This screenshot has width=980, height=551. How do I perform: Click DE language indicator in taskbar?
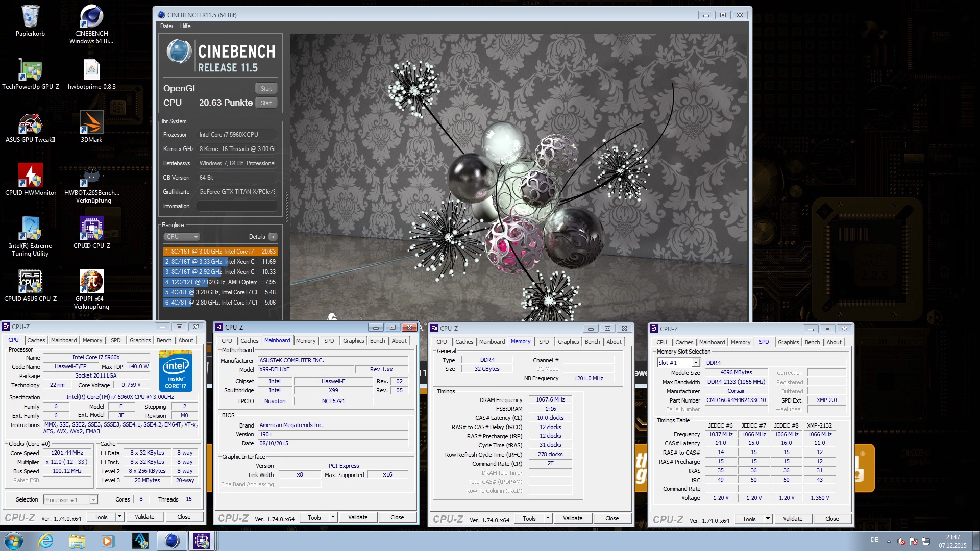(874, 540)
